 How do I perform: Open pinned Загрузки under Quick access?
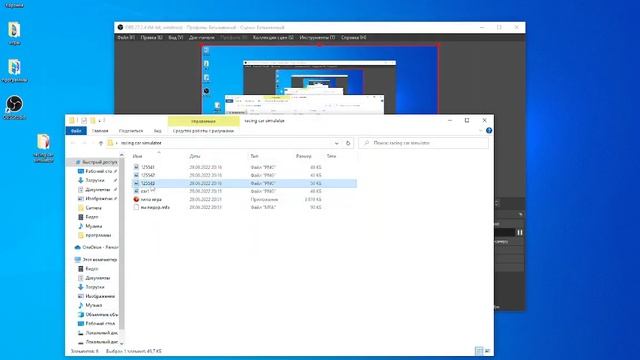point(94,180)
